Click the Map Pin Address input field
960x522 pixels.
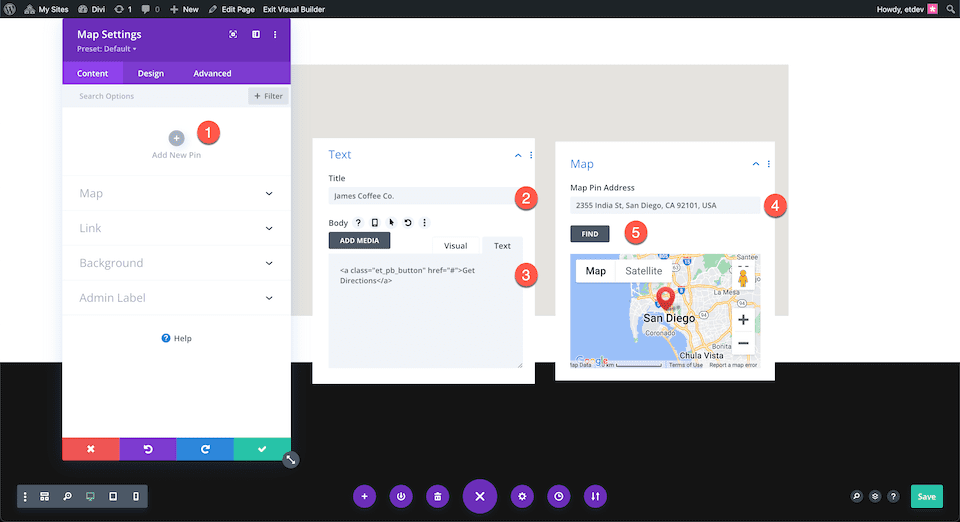coord(665,206)
